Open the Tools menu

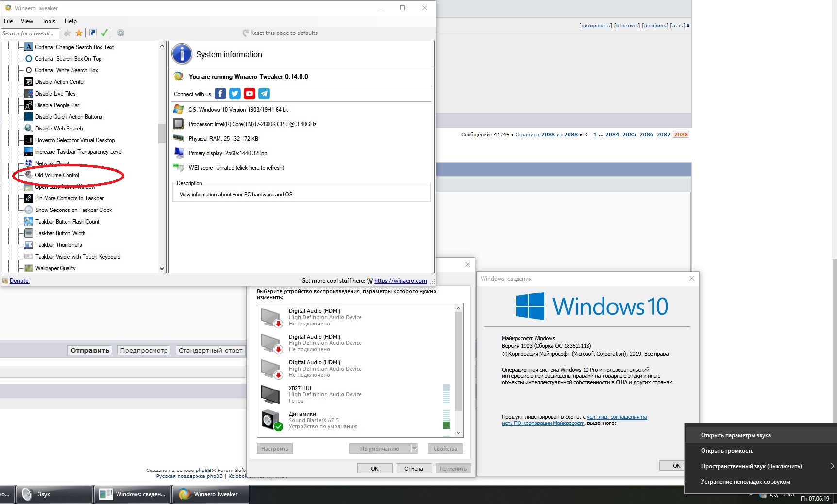[x=49, y=21]
